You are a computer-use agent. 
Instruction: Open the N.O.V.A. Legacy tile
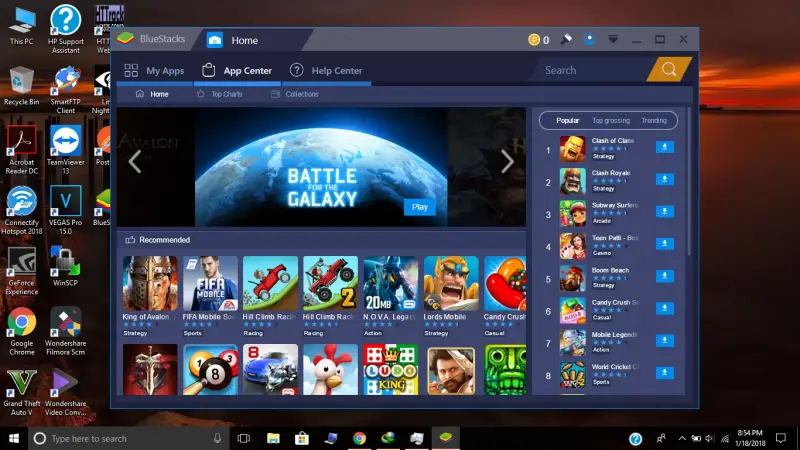(391, 284)
